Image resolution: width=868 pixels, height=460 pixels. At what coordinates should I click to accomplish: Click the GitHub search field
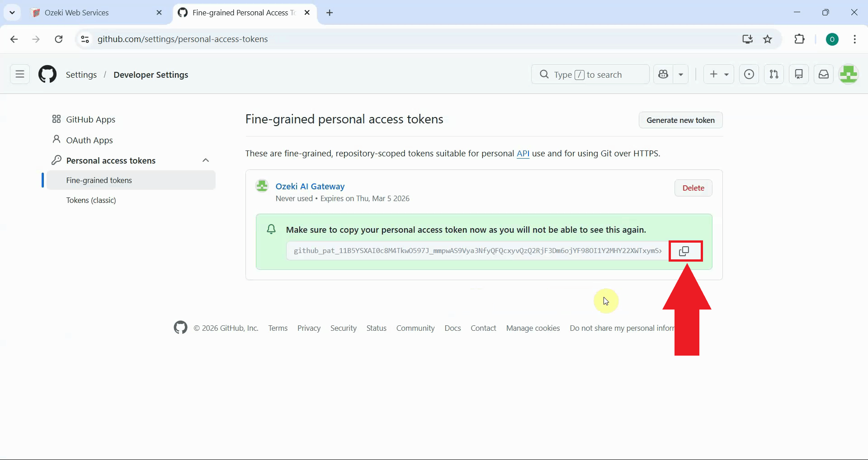point(590,75)
